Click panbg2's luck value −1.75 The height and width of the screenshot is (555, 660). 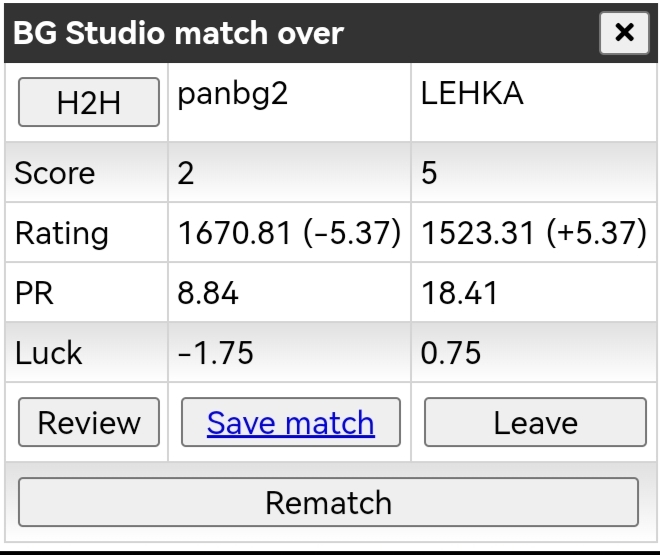click(x=216, y=353)
